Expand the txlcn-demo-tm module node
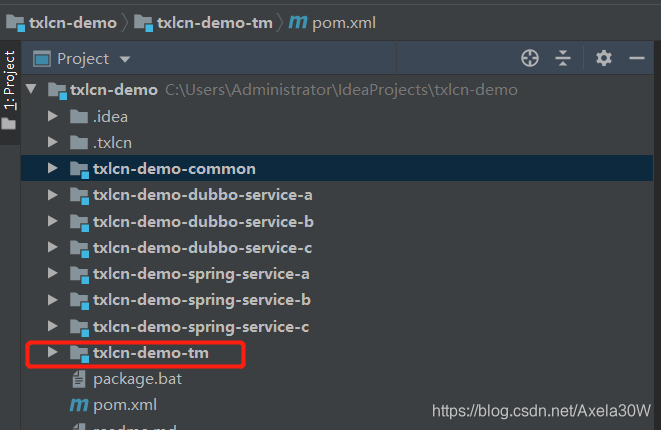 (x=54, y=353)
